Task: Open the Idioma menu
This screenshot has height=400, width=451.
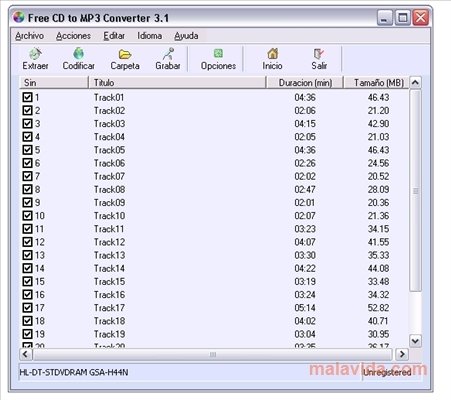Action: point(150,36)
